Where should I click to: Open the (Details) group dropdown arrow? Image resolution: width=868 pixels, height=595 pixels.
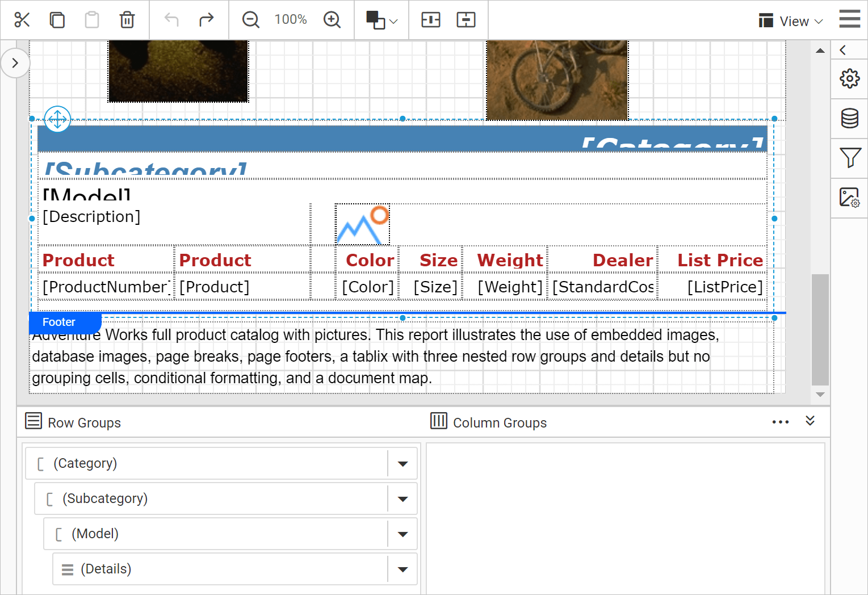[403, 569]
